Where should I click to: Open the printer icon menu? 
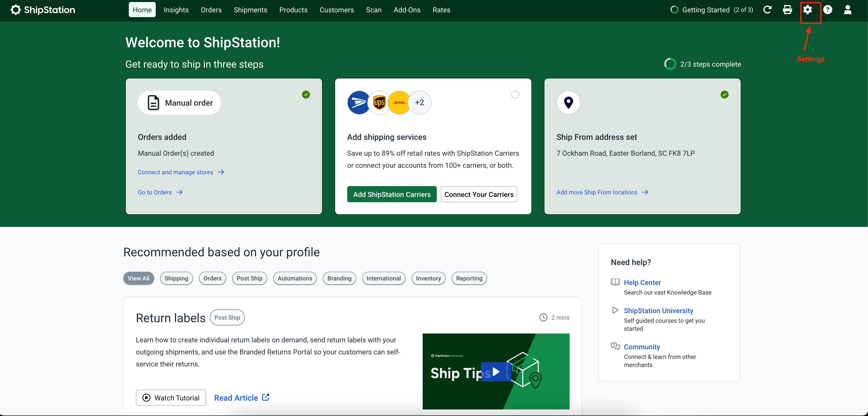click(x=787, y=10)
